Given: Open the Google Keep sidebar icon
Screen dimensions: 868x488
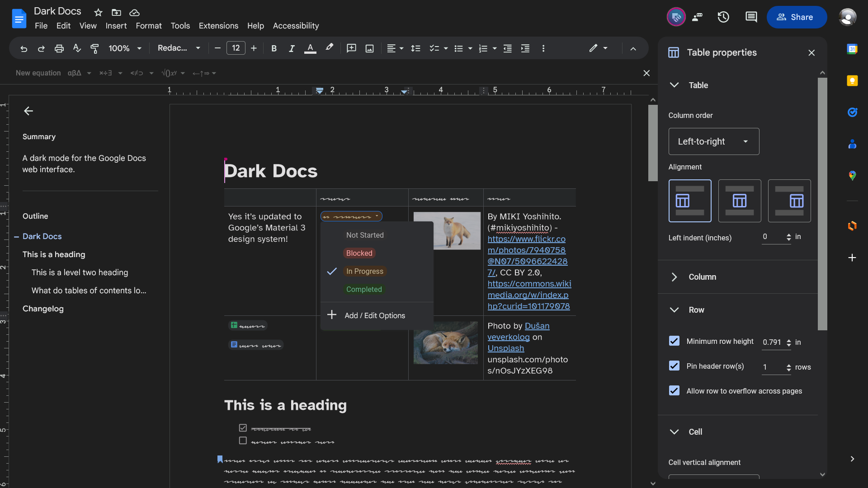Looking at the screenshot, I should tap(852, 81).
